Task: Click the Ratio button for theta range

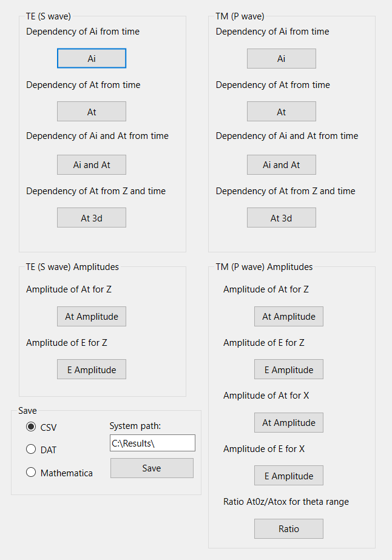Action: point(289,528)
